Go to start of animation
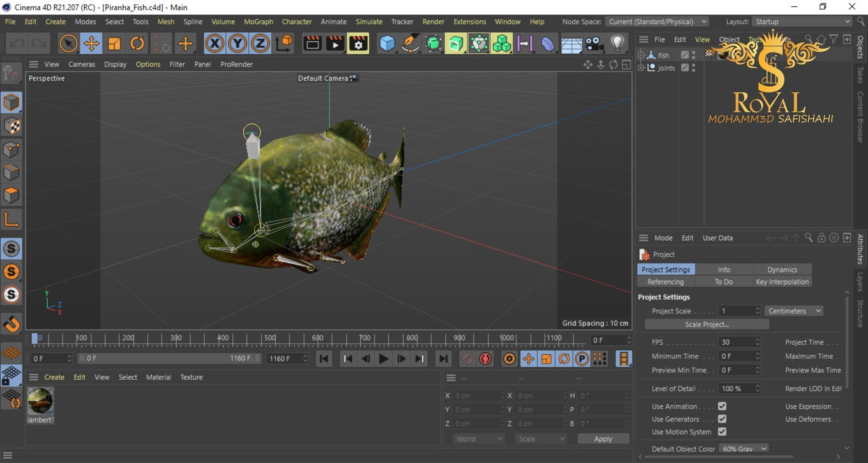The image size is (868, 463). tap(324, 358)
